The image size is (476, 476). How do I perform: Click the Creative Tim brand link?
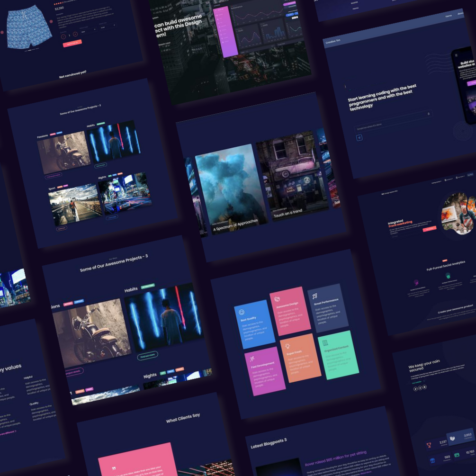tap(332, 41)
